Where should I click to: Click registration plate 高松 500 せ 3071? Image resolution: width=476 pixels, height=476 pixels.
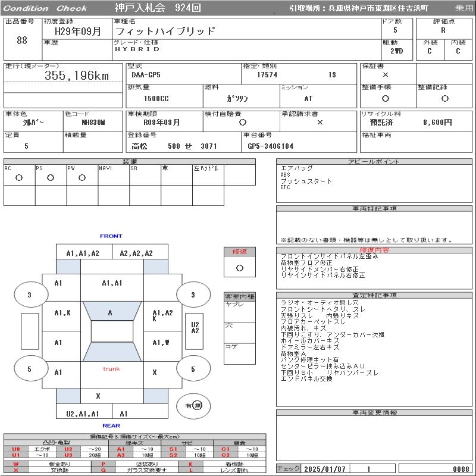click(x=174, y=146)
